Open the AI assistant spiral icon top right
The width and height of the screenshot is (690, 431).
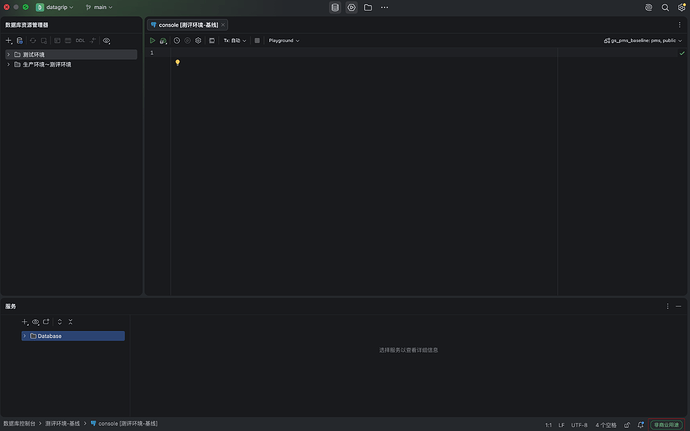[x=649, y=7]
